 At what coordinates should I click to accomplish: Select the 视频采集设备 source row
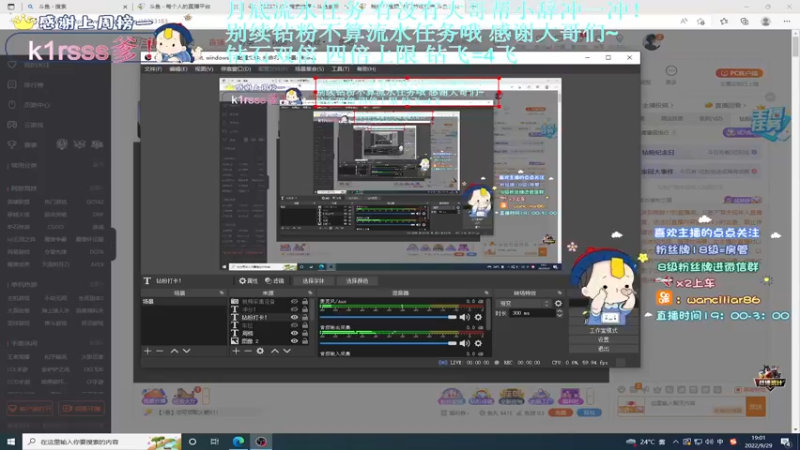tap(270, 302)
